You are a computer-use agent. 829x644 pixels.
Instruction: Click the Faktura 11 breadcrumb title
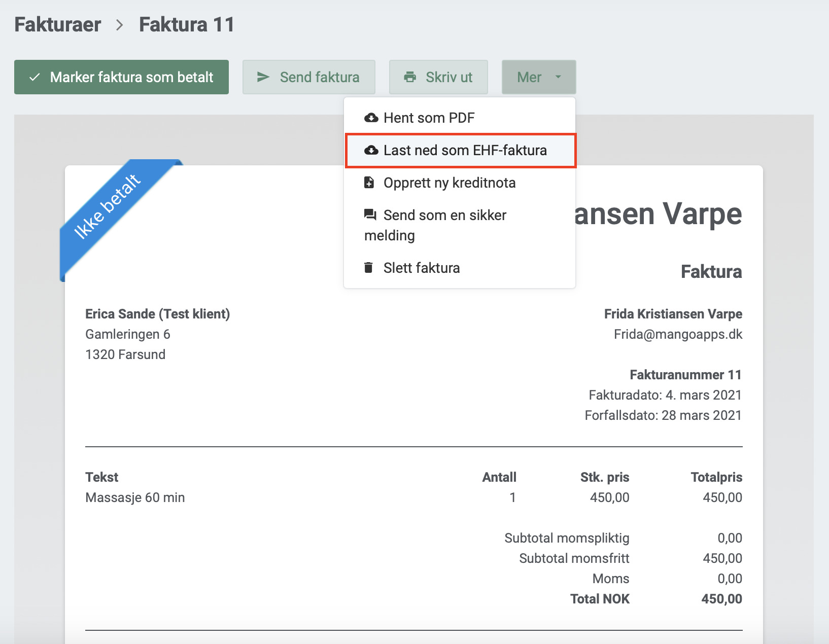[187, 24]
